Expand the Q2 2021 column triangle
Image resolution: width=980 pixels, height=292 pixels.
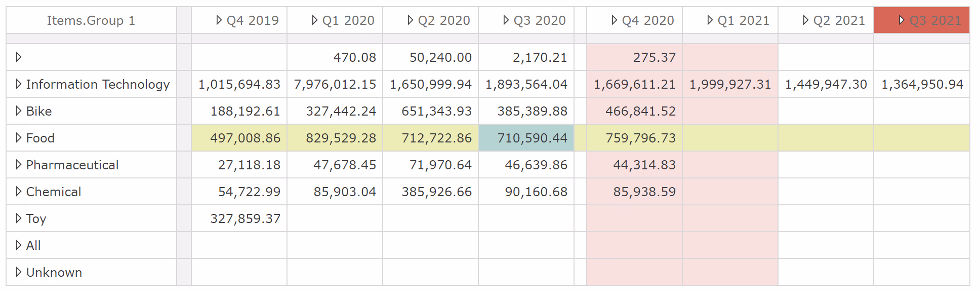click(805, 20)
